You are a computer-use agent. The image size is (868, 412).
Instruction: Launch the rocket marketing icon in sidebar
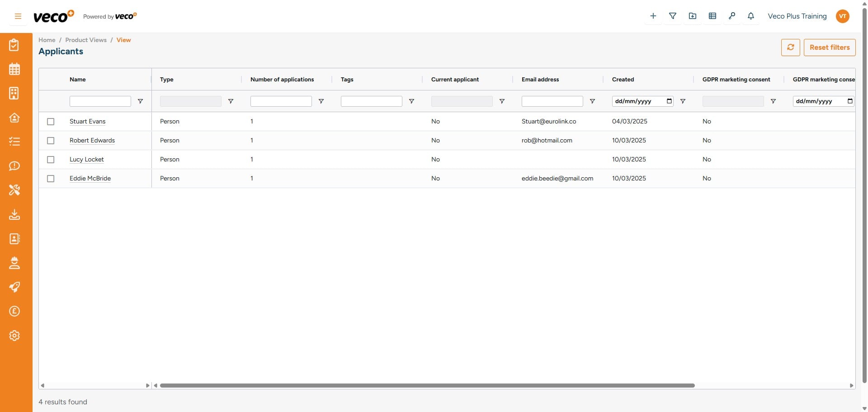click(x=15, y=287)
